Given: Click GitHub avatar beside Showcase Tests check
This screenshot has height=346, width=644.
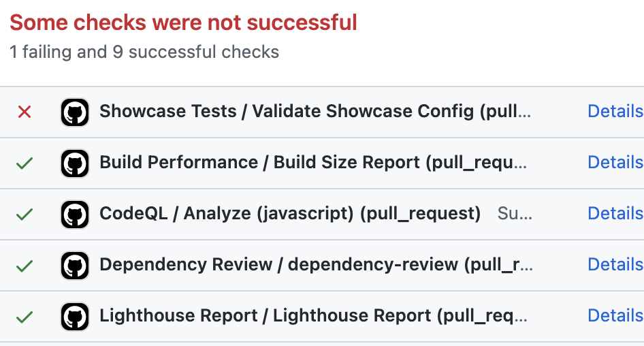Looking at the screenshot, I should click(75, 112).
